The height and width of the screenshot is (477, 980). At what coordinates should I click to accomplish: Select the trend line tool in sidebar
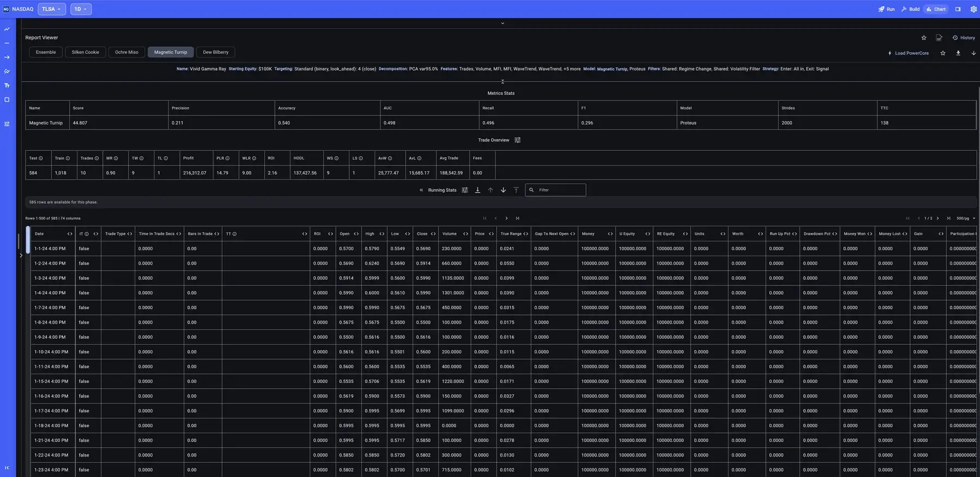[7, 29]
